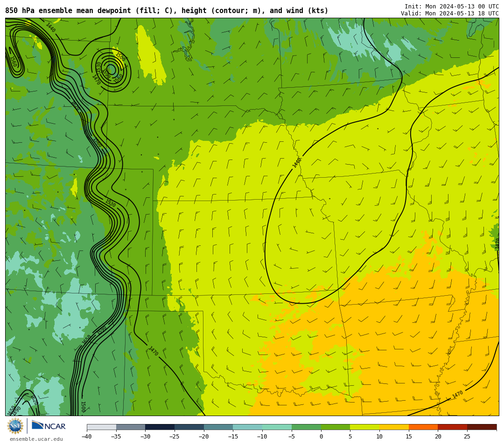Click the positive 25 colorbar tick label
Image resolution: width=504 pixels, height=445 pixels.
(467, 436)
